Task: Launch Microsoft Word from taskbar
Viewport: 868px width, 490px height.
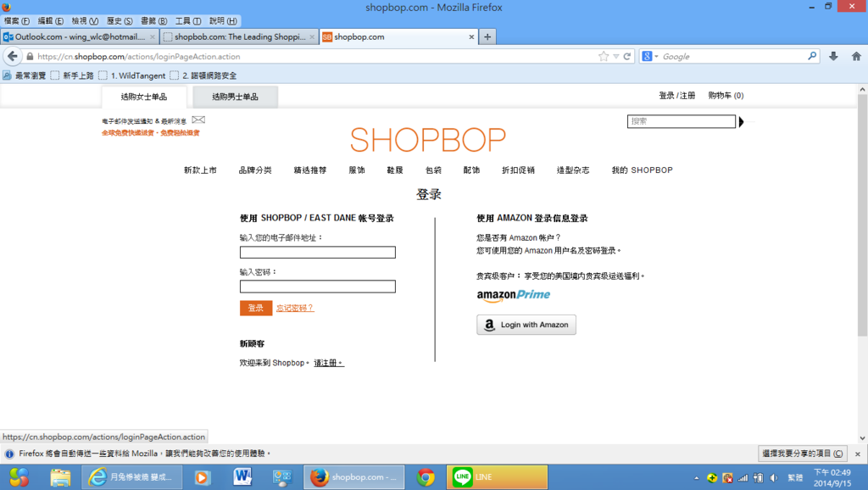Action: (242, 476)
